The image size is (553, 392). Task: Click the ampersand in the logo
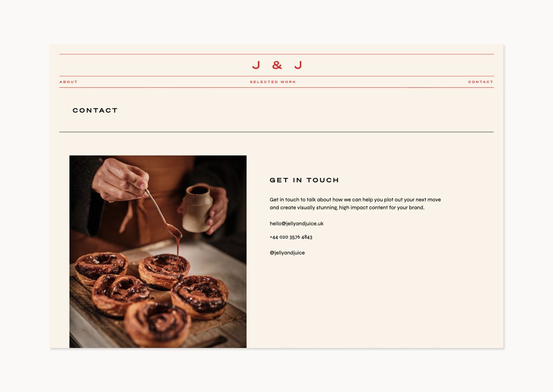(x=277, y=65)
